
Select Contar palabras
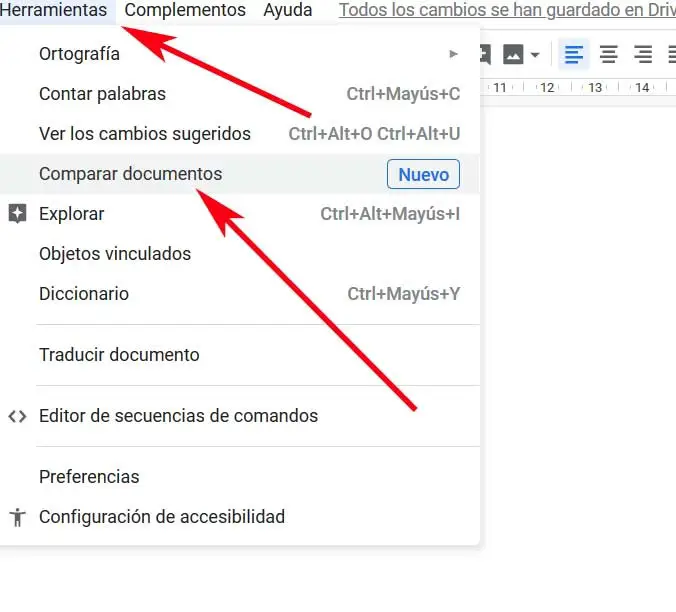tap(240, 94)
